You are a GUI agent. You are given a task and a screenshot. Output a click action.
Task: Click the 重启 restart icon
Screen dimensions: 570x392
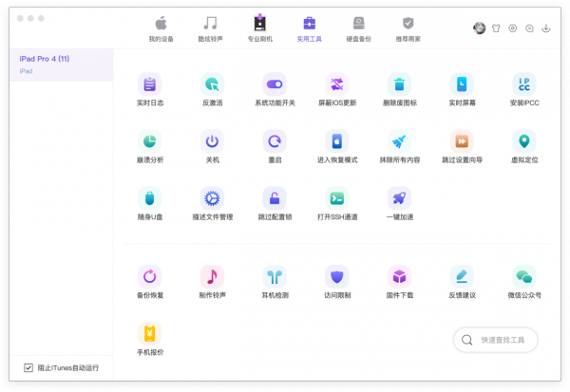(x=275, y=141)
